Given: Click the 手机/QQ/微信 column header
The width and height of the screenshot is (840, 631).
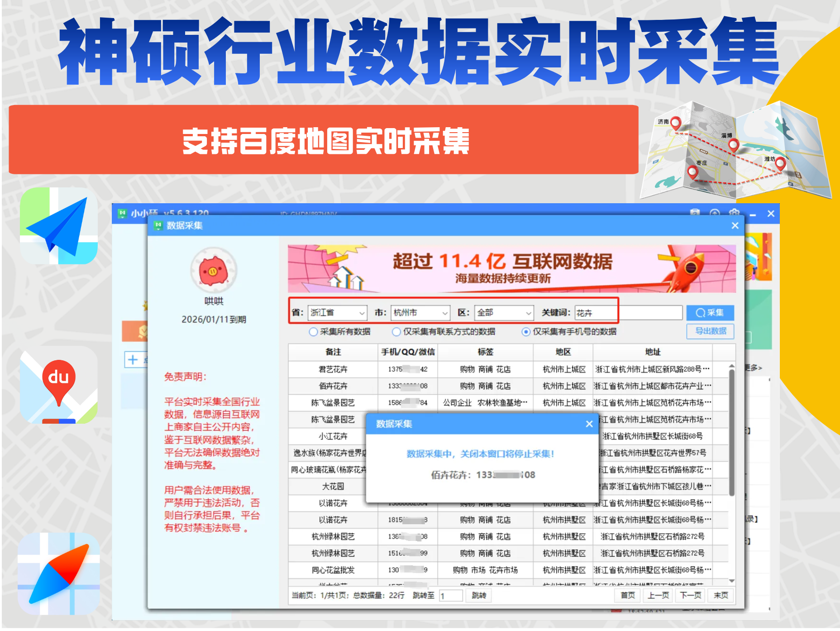Looking at the screenshot, I should tap(408, 352).
